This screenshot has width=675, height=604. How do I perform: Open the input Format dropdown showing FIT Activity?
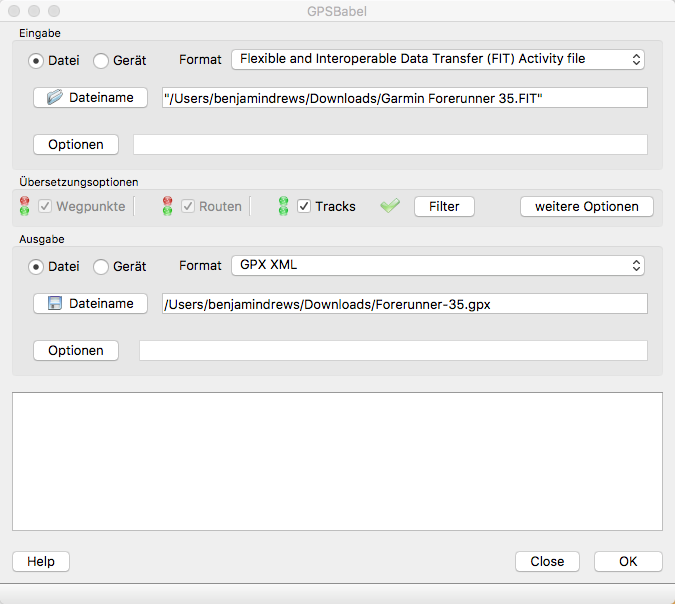coord(437,59)
